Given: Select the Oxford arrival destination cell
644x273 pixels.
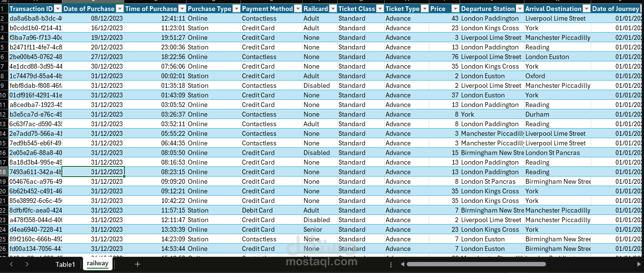Looking at the screenshot, I should click(558, 76).
